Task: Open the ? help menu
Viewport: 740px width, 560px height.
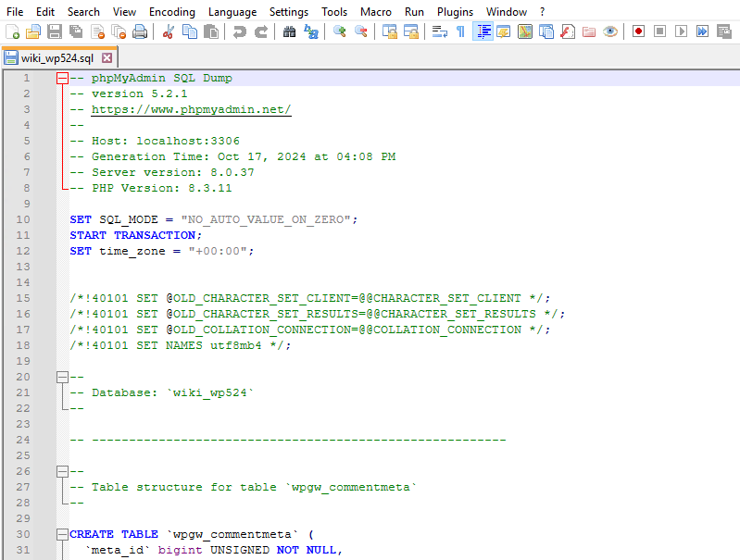Action: (x=542, y=12)
